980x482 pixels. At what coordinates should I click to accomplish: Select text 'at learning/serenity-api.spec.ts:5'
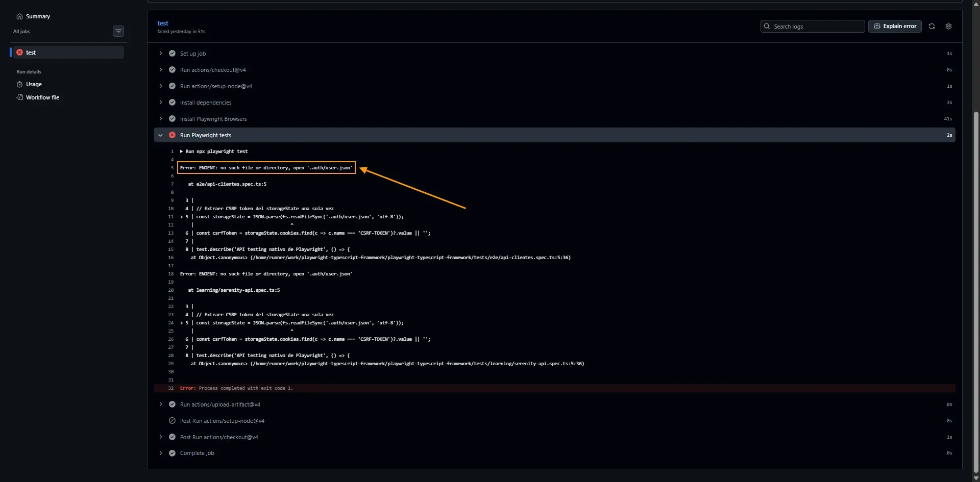234,290
